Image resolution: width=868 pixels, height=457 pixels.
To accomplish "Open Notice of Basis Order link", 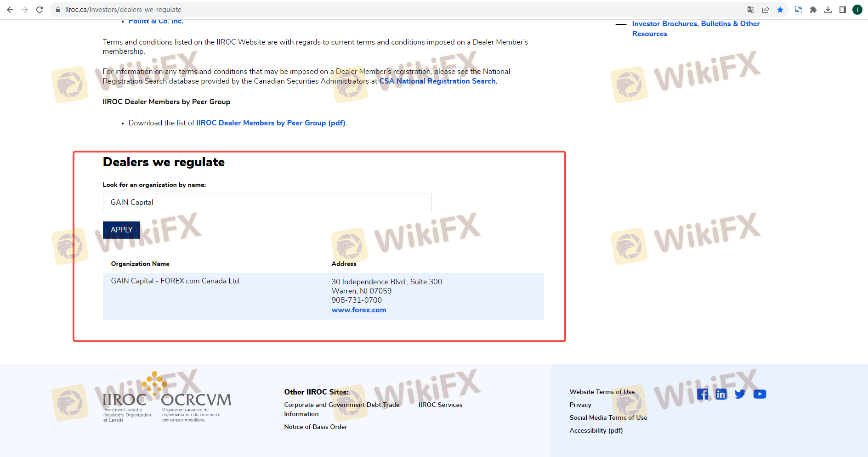I will (x=316, y=427).
